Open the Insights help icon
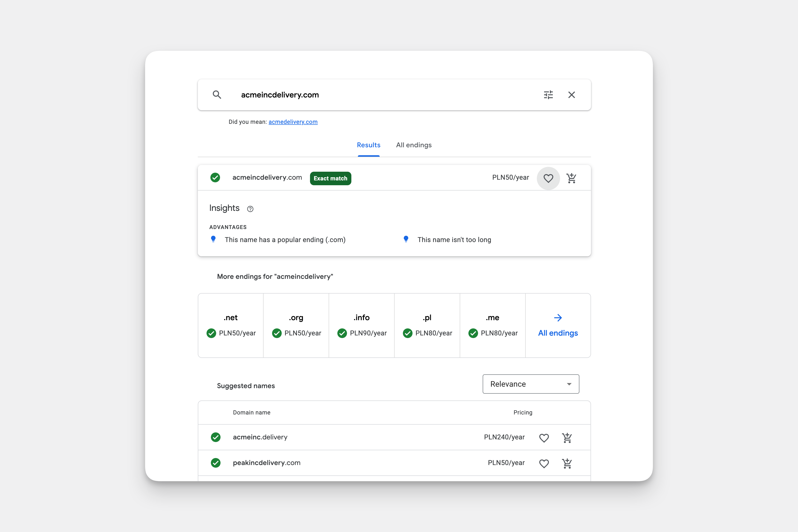The height and width of the screenshot is (532, 798). [x=250, y=209]
